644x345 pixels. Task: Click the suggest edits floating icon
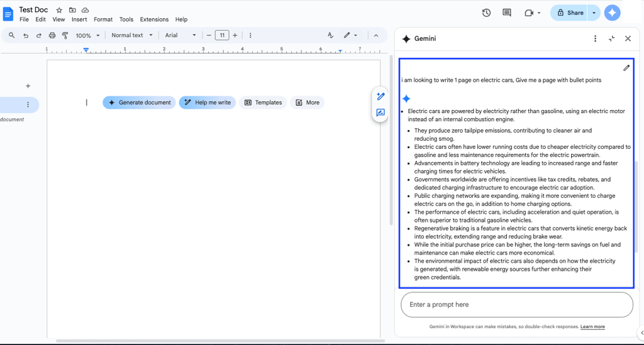tap(380, 112)
